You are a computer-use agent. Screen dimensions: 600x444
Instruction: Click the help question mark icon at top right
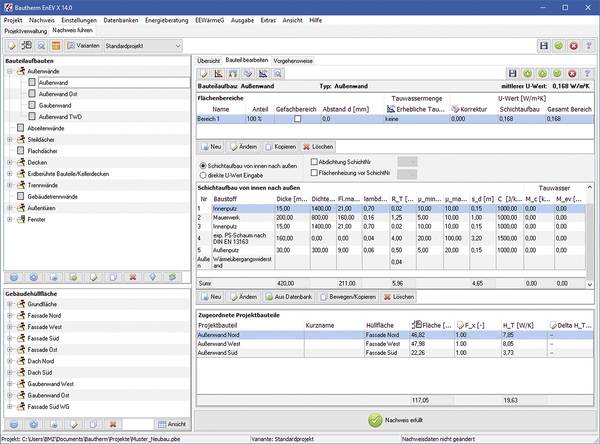tap(589, 46)
